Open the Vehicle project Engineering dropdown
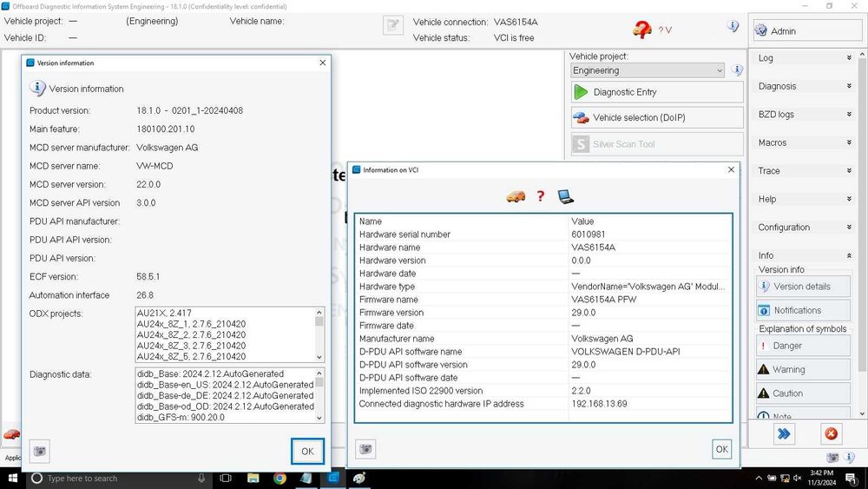The height and width of the screenshot is (489, 868). pyautogui.click(x=648, y=70)
